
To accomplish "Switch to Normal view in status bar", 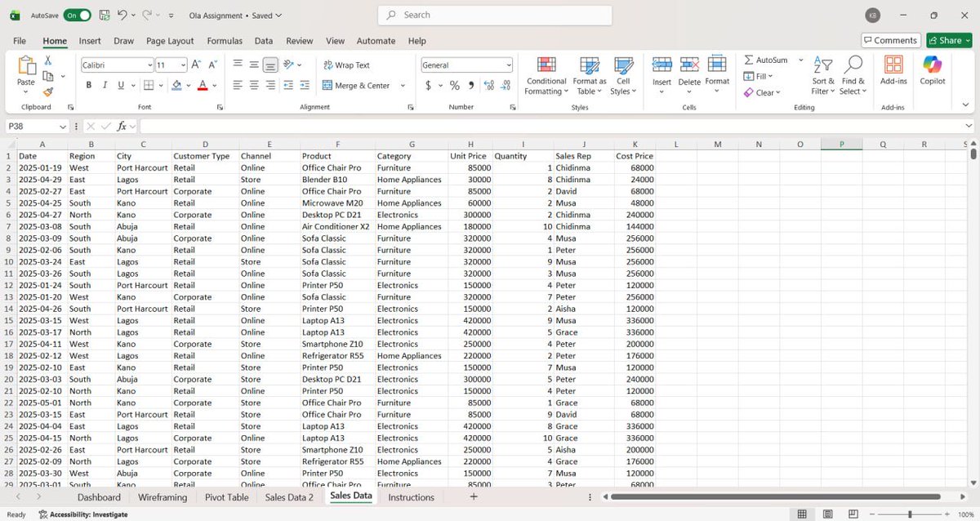I will pos(802,514).
